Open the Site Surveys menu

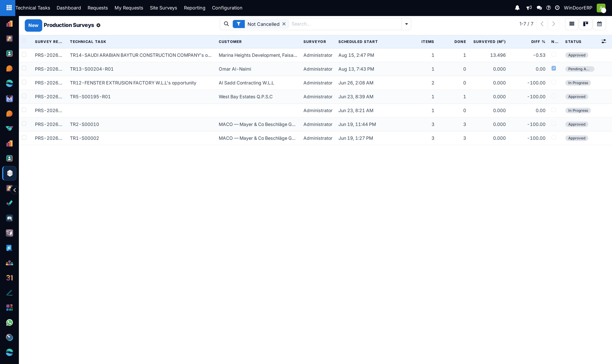coord(164,8)
